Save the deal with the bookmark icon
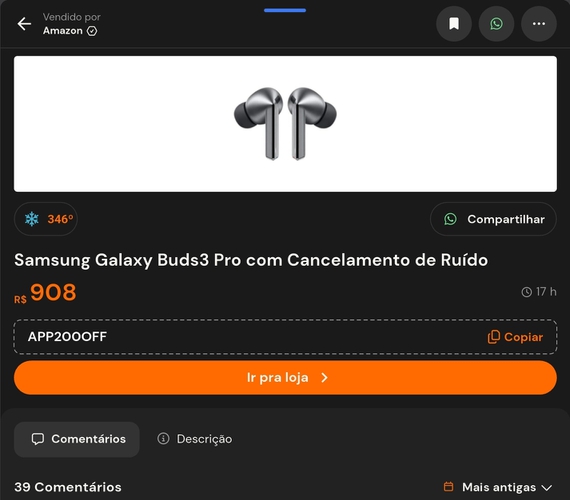The width and height of the screenshot is (570, 500). point(454,24)
